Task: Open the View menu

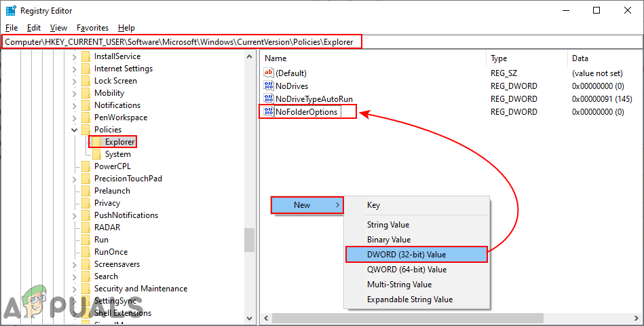Action: coord(59,28)
